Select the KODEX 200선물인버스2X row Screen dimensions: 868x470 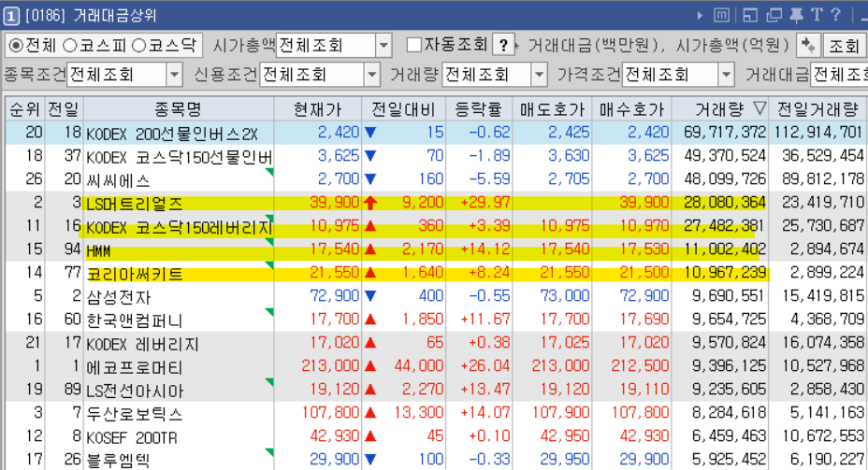click(x=435, y=133)
